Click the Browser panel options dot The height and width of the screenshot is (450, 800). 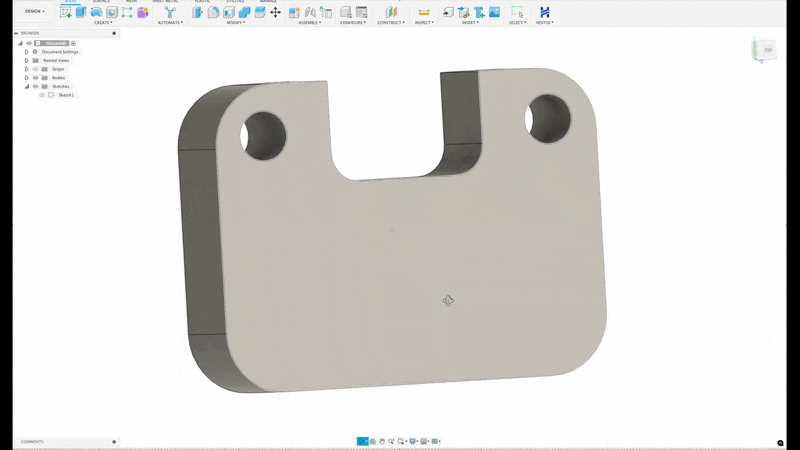(x=114, y=33)
